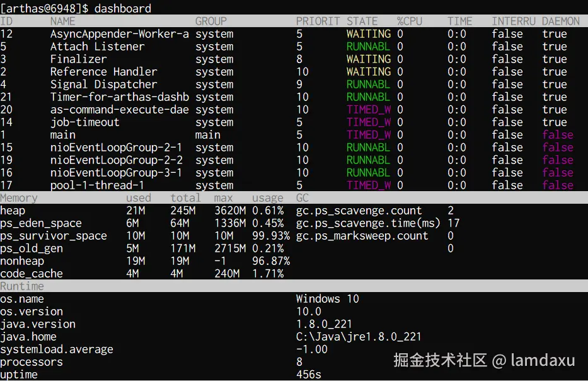Click the DAEMON column header
This screenshot has width=588, height=381.
[x=561, y=21]
